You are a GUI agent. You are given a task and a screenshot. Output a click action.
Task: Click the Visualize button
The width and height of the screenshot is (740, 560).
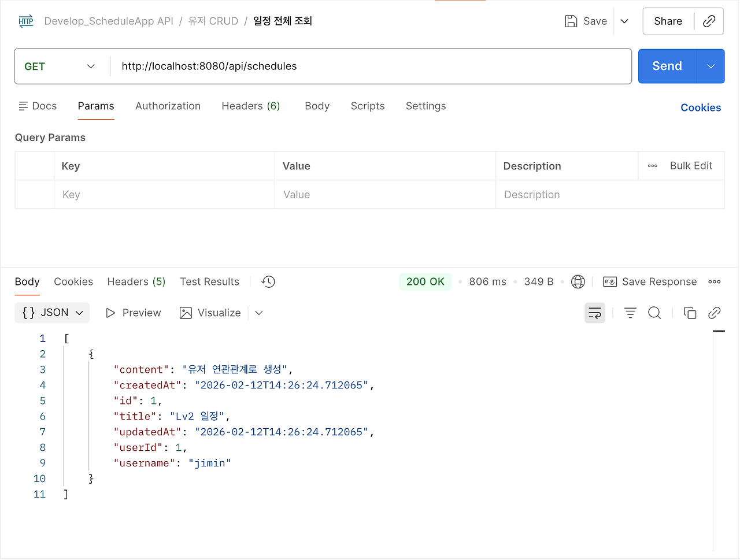point(210,313)
